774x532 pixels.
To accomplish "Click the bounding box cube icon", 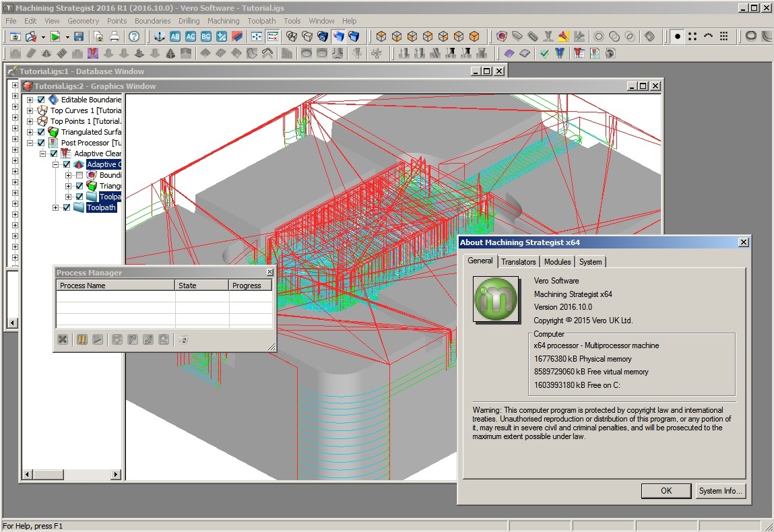I will (502, 36).
